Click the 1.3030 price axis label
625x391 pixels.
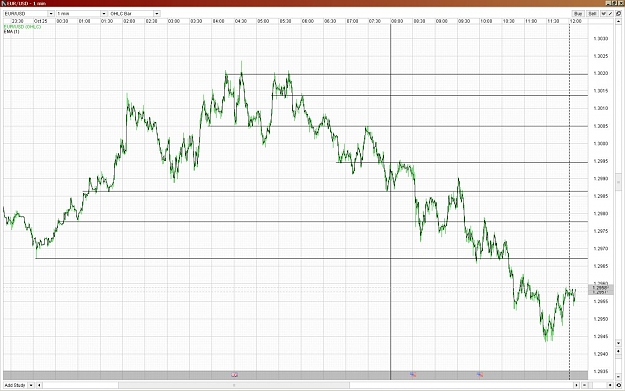click(601, 39)
